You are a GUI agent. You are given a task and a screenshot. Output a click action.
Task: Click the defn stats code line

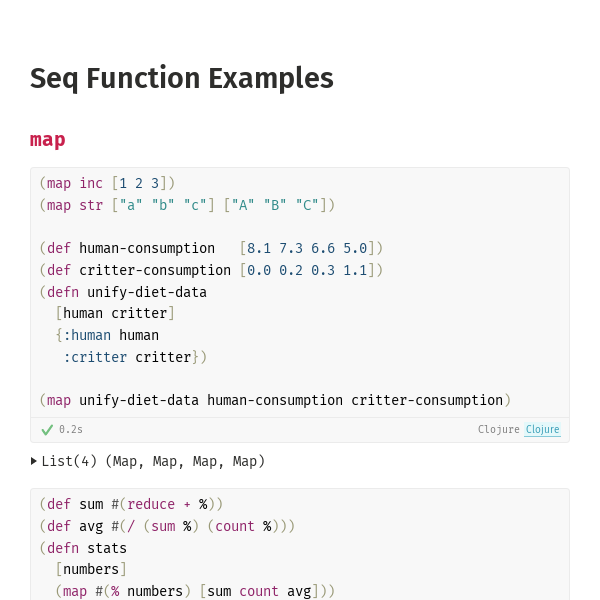click(83, 548)
